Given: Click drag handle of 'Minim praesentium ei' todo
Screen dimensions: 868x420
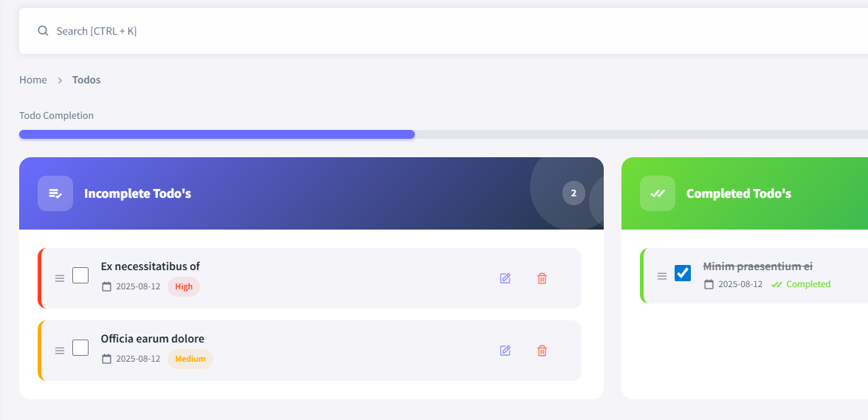Looking at the screenshot, I should [662, 276].
